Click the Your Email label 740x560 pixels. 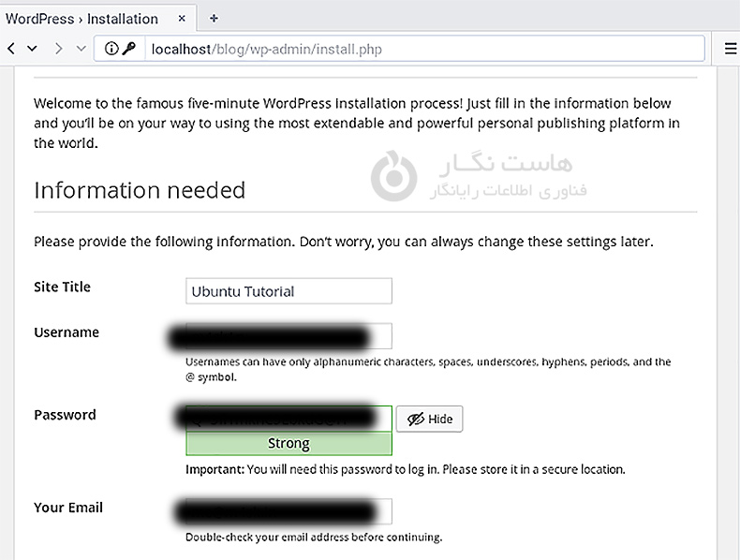[x=68, y=508]
